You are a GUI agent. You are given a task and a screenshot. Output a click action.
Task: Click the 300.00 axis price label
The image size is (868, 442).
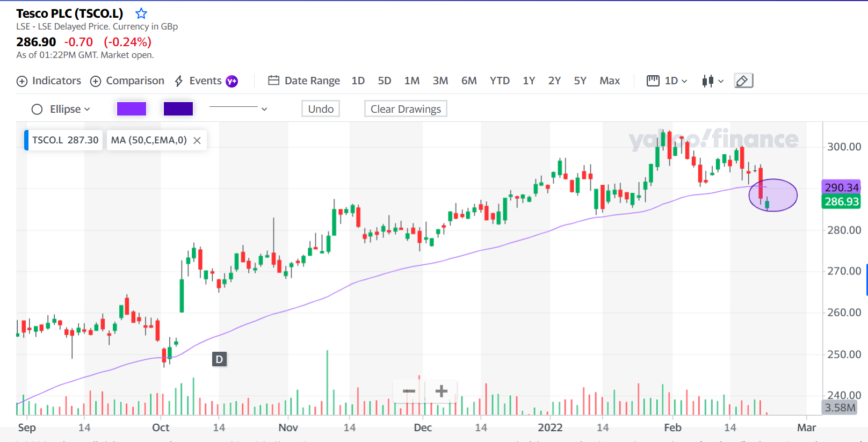844,147
